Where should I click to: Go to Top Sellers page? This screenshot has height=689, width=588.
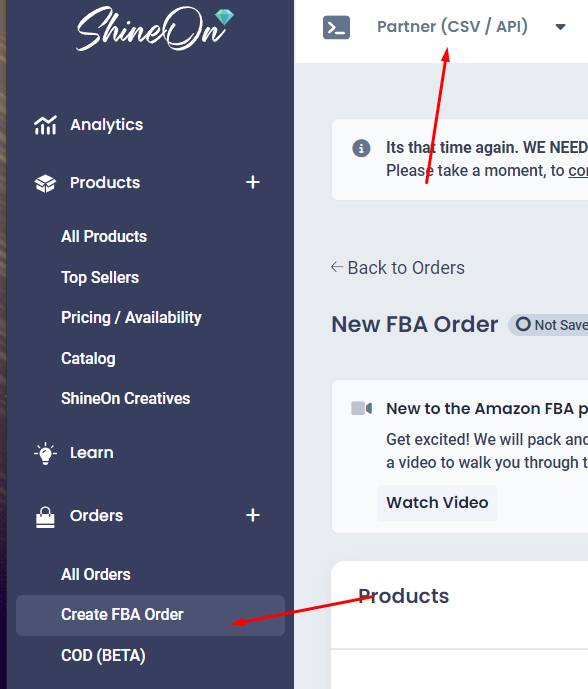point(100,277)
